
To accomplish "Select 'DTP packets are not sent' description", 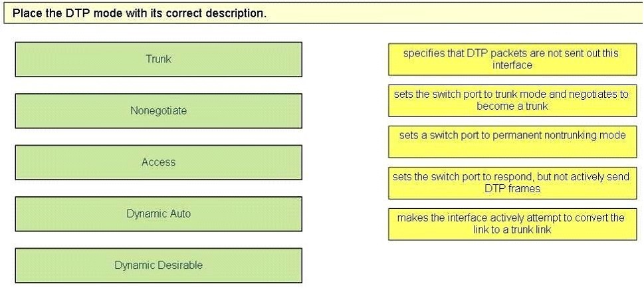I will pos(512,60).
